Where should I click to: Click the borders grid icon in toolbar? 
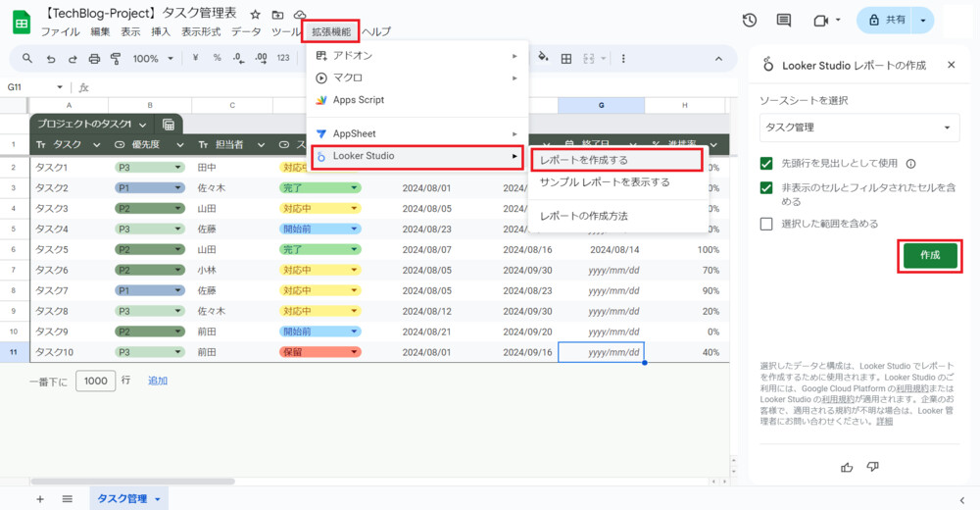565,59
